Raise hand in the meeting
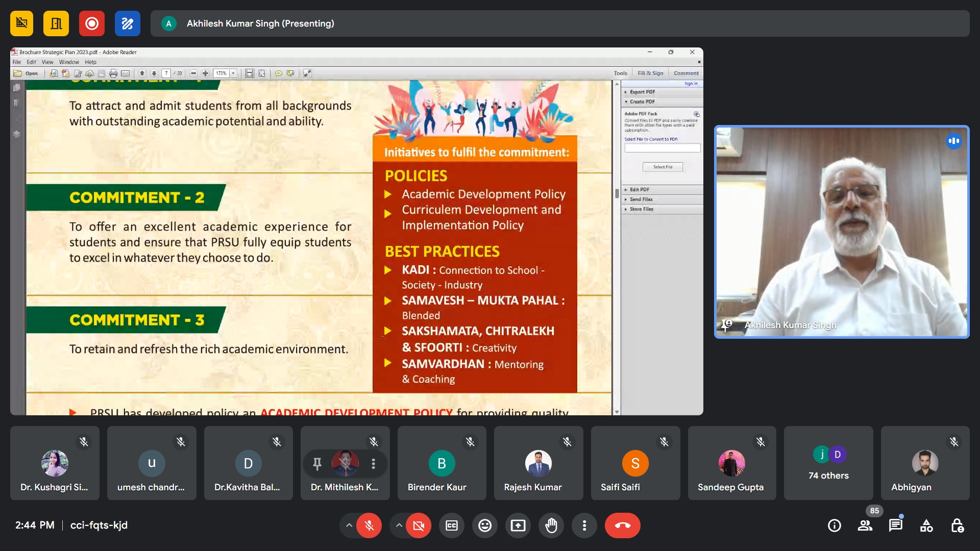 (551, 525)
